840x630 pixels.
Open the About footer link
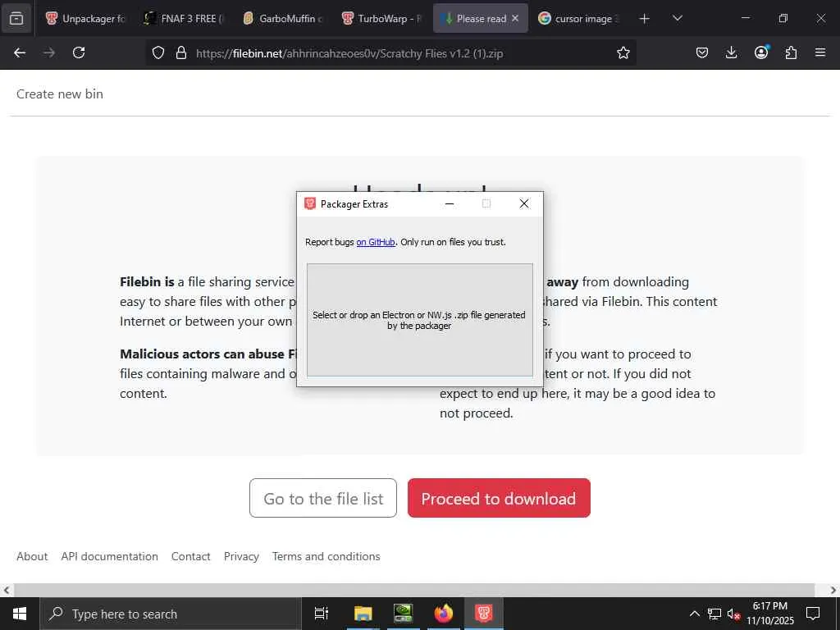pyautogui.click(x=32, y=556)
